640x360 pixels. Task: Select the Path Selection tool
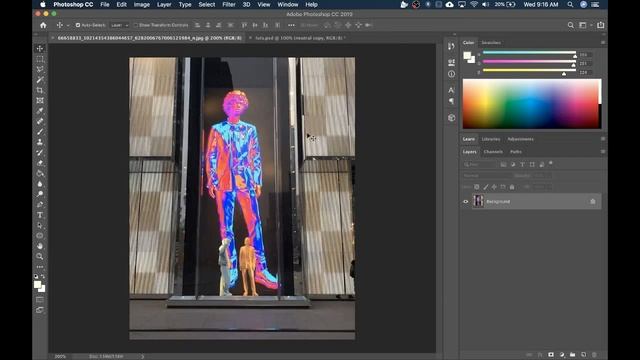pyautogui.click(x=40, y=225)
